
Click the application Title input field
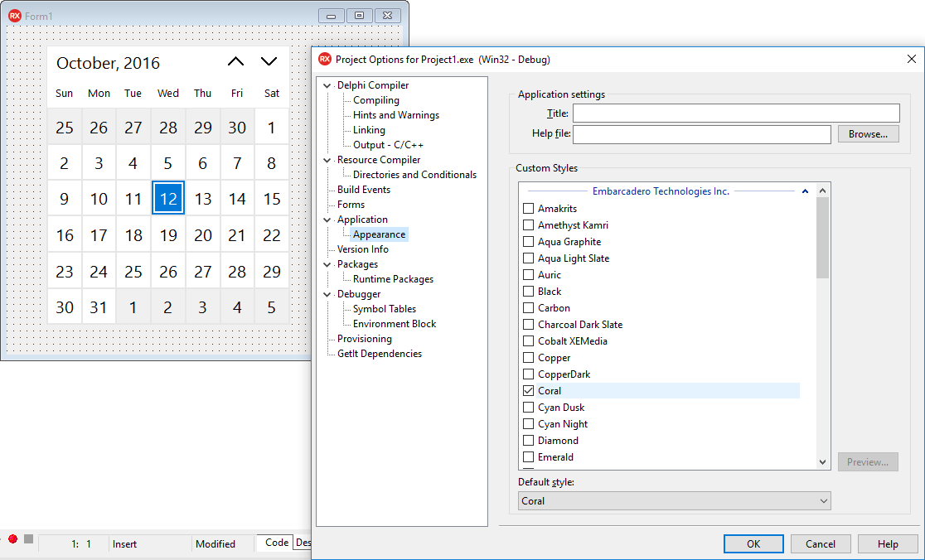pos(736,113)
